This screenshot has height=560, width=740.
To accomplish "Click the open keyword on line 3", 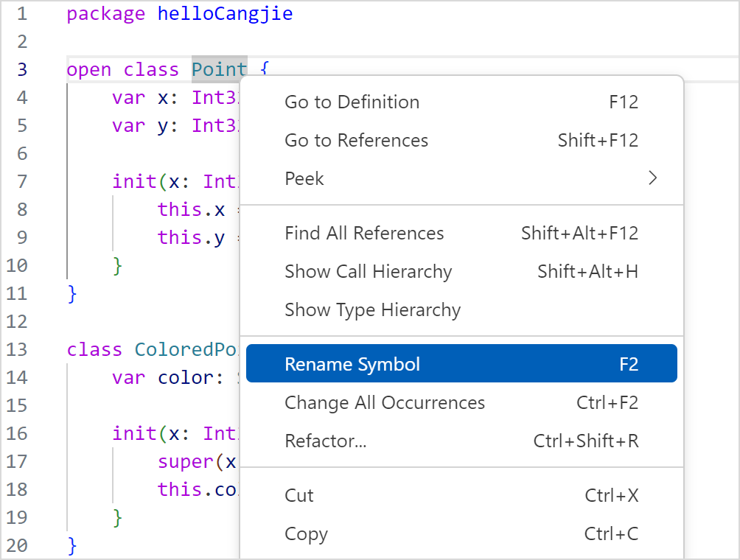I will click(89, 70).
